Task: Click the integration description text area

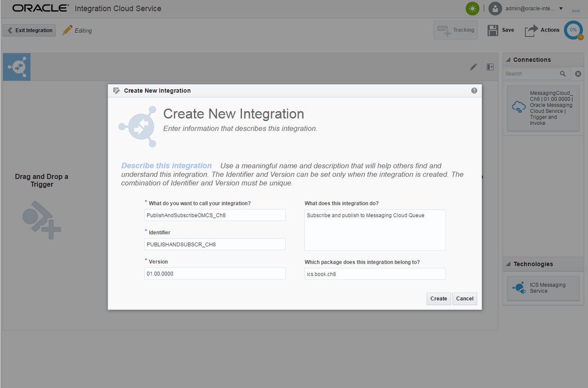Action: pyautogui.click(x=375, y=230)
